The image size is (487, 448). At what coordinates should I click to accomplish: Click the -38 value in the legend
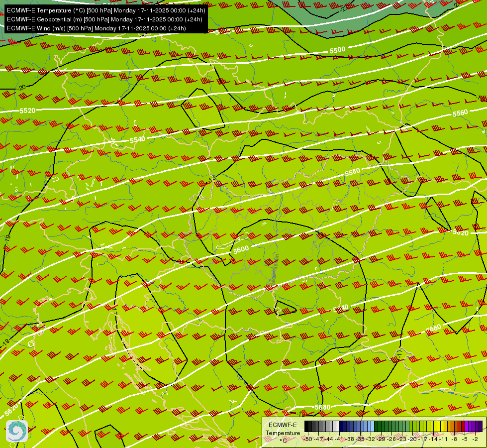pyautogui.click(x=350, y=439)
